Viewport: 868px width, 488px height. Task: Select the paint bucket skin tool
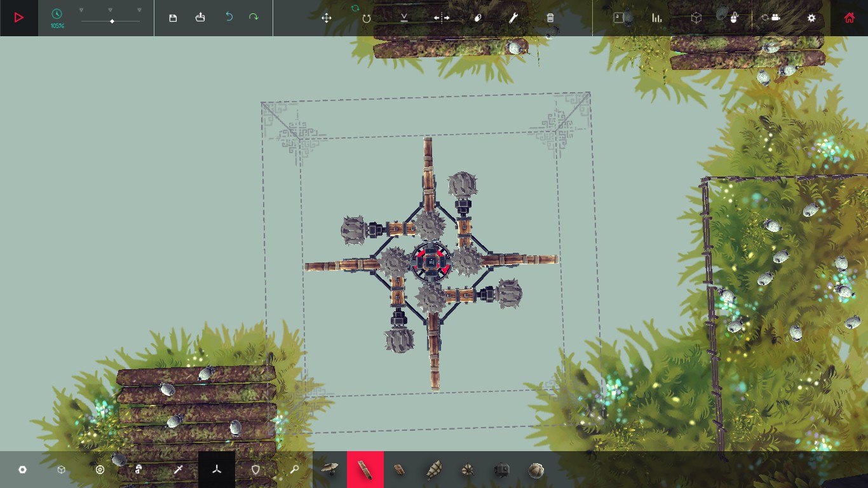point(478,18)
